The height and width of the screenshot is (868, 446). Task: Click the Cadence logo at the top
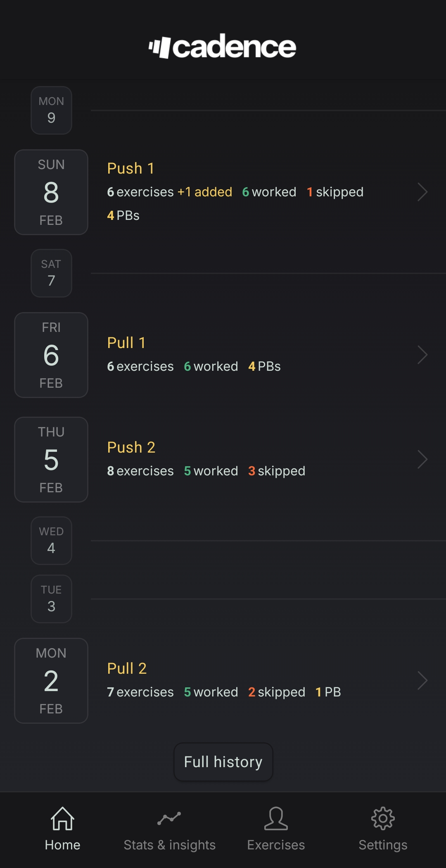[x=222, y=47]
